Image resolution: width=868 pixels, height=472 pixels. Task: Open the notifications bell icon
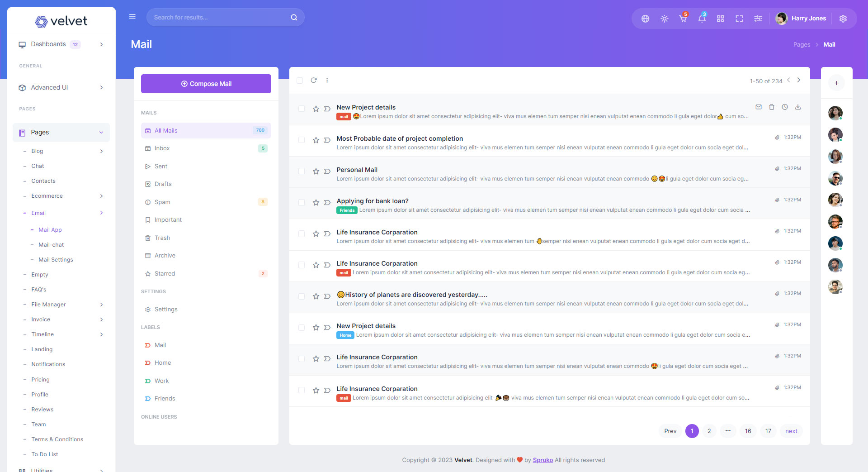click(702, 19)
